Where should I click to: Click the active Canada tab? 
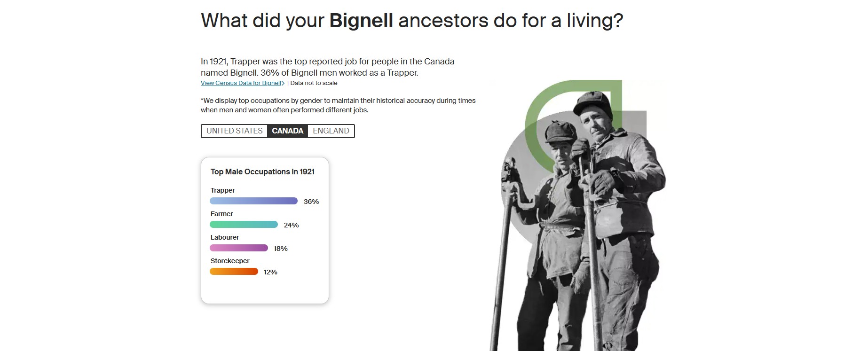[x=287, y=131]
